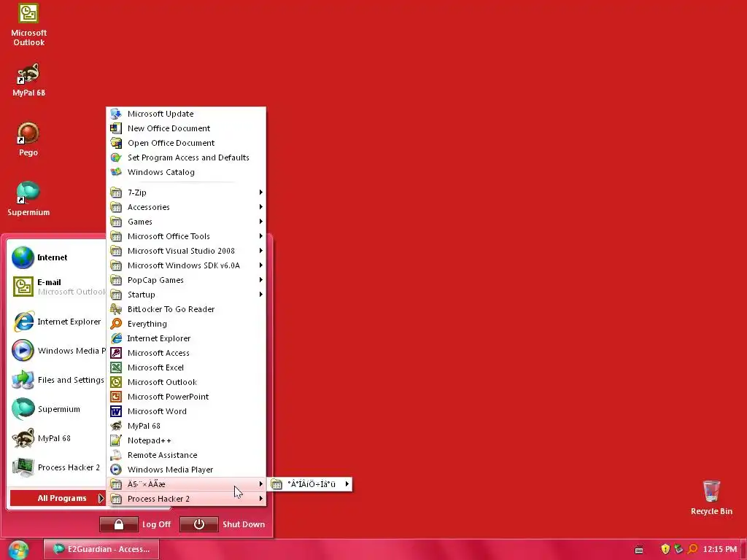Select Internet Explorer in All Programs list
Viewport: 747px width, 560px height.
click(186, 338)
